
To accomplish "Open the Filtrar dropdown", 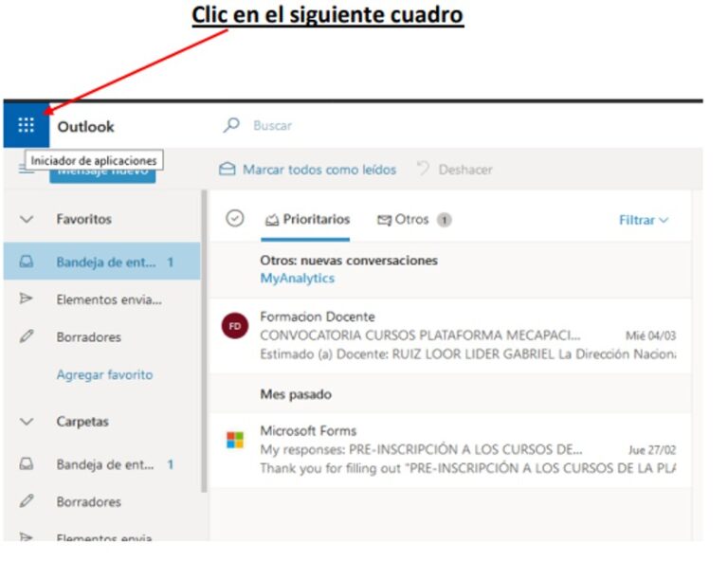I will (x=643, y=220).
